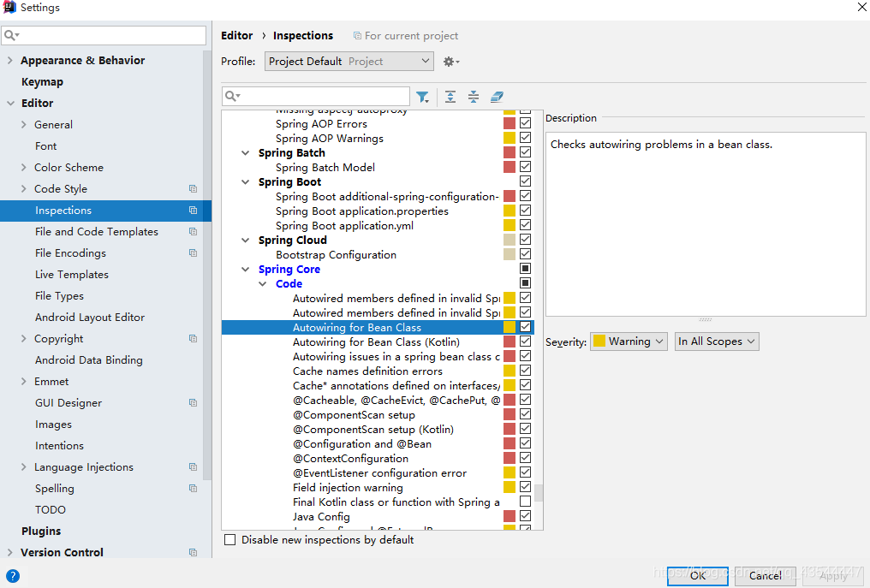Click project-level icon beside Spelling

coord(193,488)
